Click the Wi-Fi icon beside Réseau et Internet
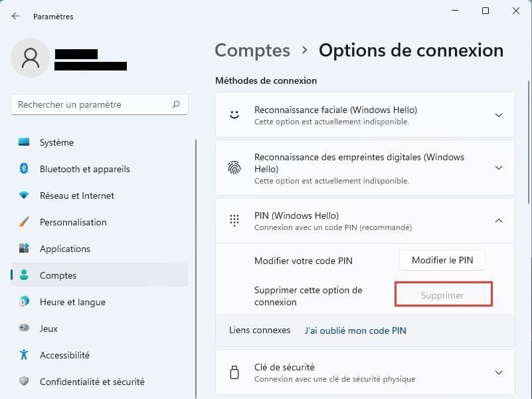 click(x=24, y=196)
